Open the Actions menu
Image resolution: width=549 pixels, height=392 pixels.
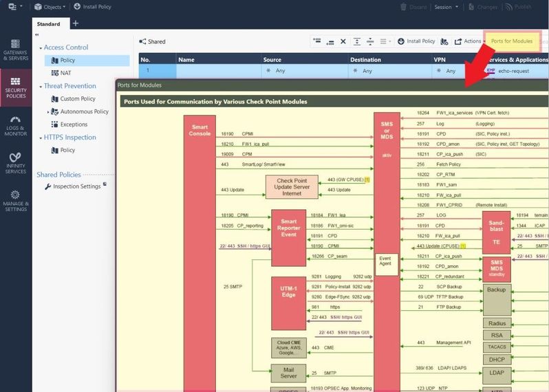(469, 41)
